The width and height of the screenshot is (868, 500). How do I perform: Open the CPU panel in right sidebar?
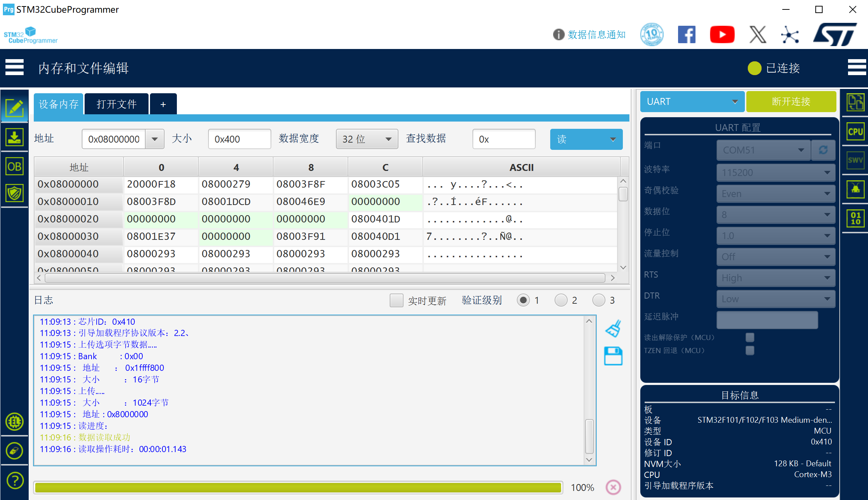[x=855, y=131]
